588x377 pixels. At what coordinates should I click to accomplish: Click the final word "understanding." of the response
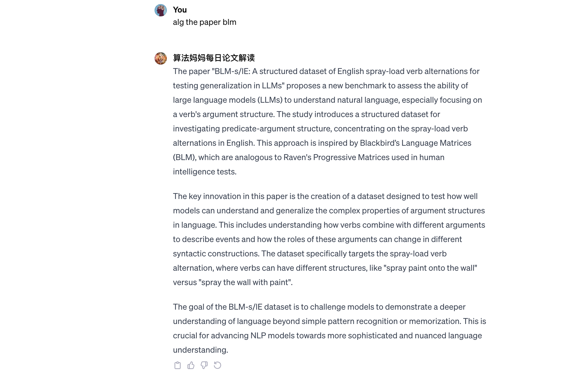point(201,350)
